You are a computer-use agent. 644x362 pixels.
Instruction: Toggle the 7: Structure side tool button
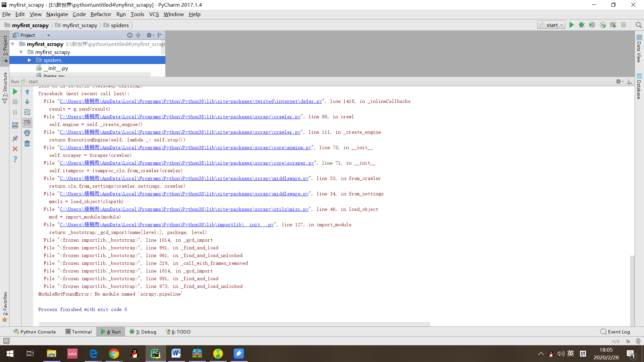pyautogui.click(x=5, y=88)
